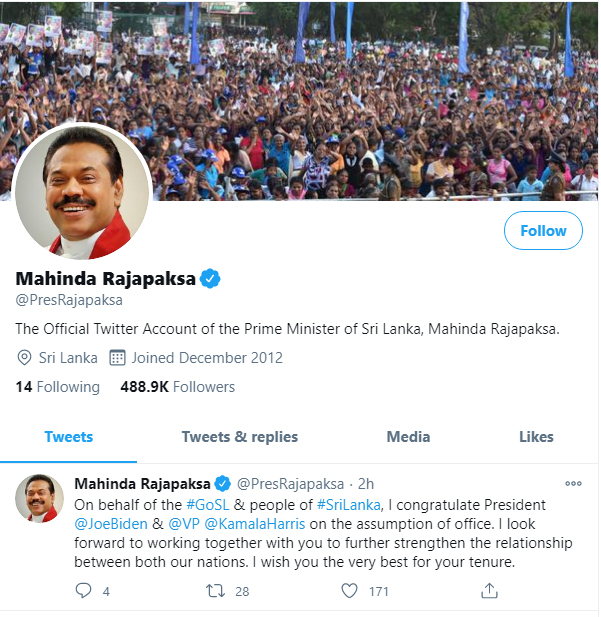Switch to the Likes tab
This screenshot has width=601, height=617.
coord(536,437)
